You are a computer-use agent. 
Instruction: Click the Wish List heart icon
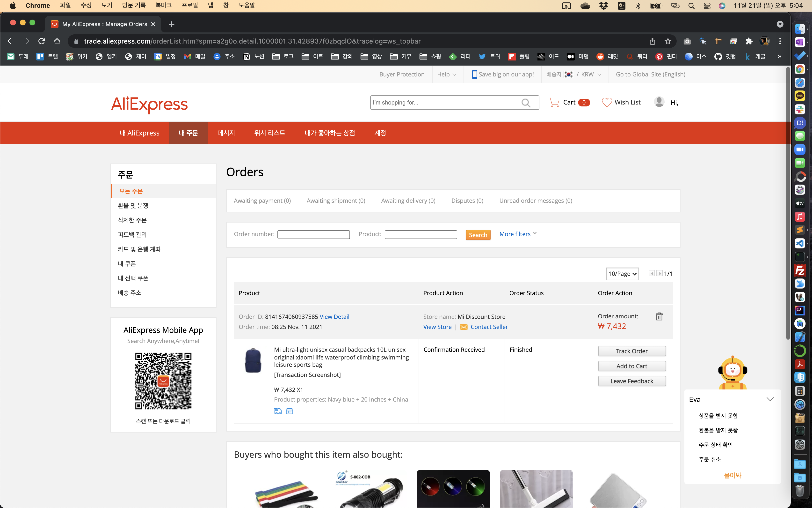[x=607, y=103]
